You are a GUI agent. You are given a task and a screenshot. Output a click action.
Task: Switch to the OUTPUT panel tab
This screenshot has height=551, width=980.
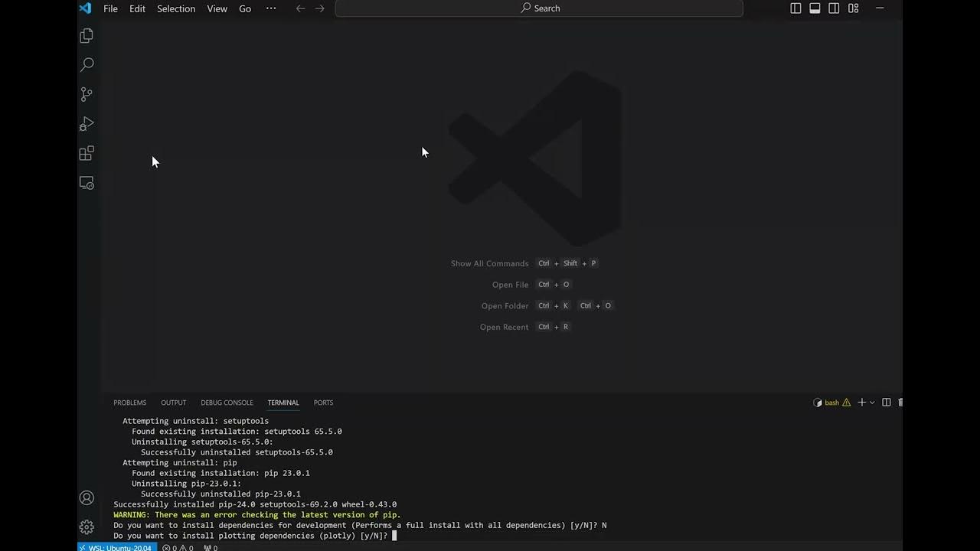(173, 403)
